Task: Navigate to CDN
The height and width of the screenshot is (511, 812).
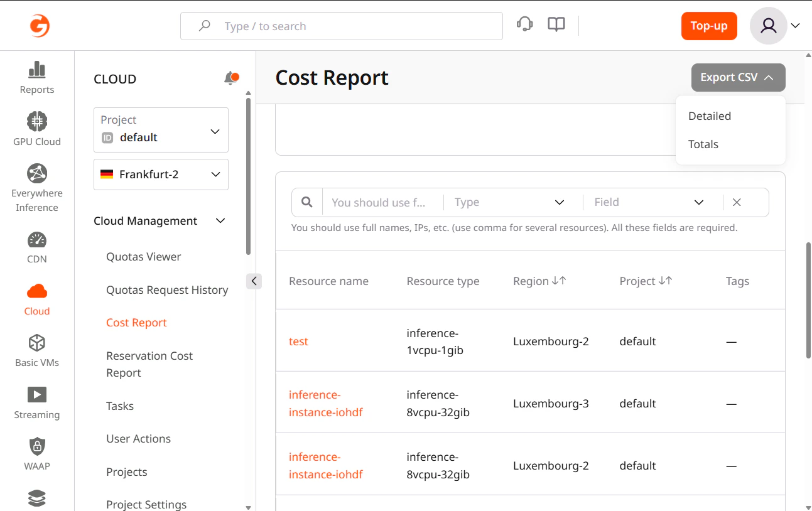Action: [x=36, y=246]
